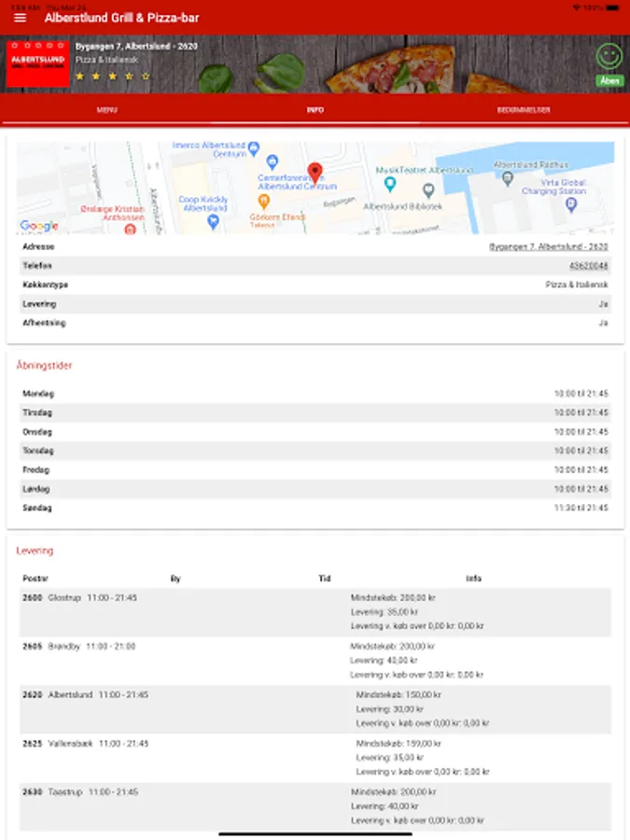Viewport: 630px width, 840px height.
Task: Select the 2625 Vallensbæk delivery row
Action: 315,758
